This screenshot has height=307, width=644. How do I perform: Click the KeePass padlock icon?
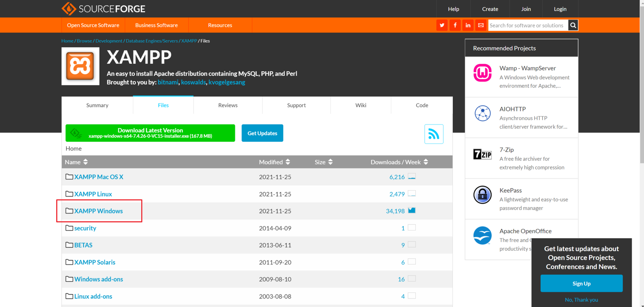(x=482, y=195)
